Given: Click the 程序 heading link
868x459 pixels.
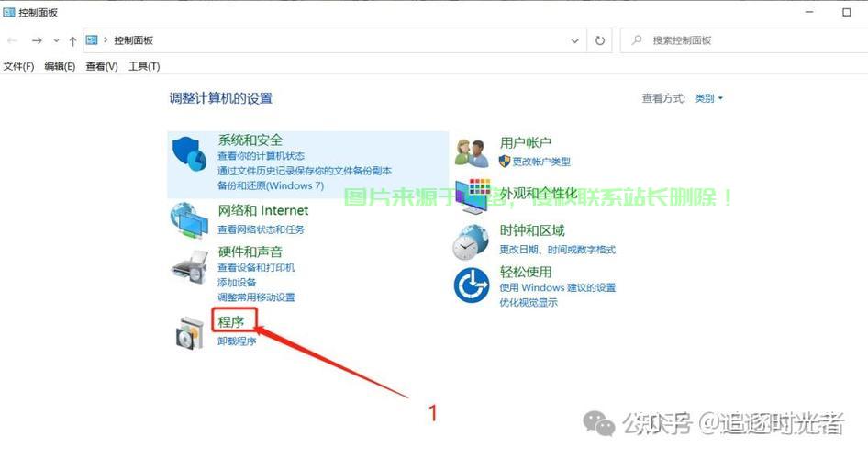Looking at the screenshot, I should (x=231, y=321).
